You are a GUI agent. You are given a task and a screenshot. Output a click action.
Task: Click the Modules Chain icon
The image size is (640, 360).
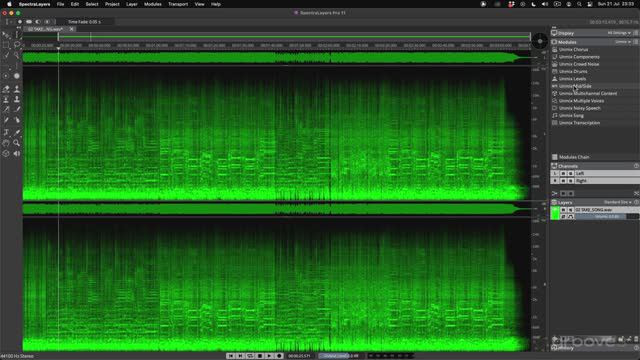pos(555,157)
